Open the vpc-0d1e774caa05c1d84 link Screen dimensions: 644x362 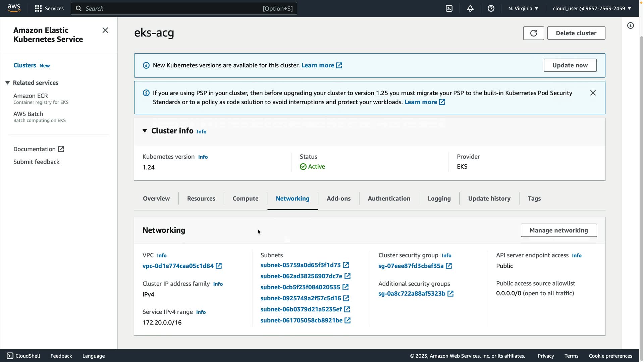[178, 266]
